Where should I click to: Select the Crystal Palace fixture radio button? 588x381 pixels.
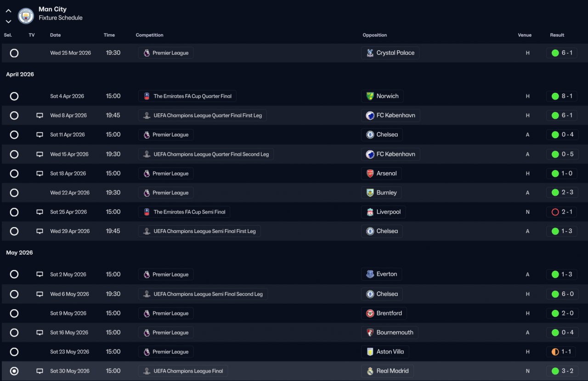click(x=14, y=53)
